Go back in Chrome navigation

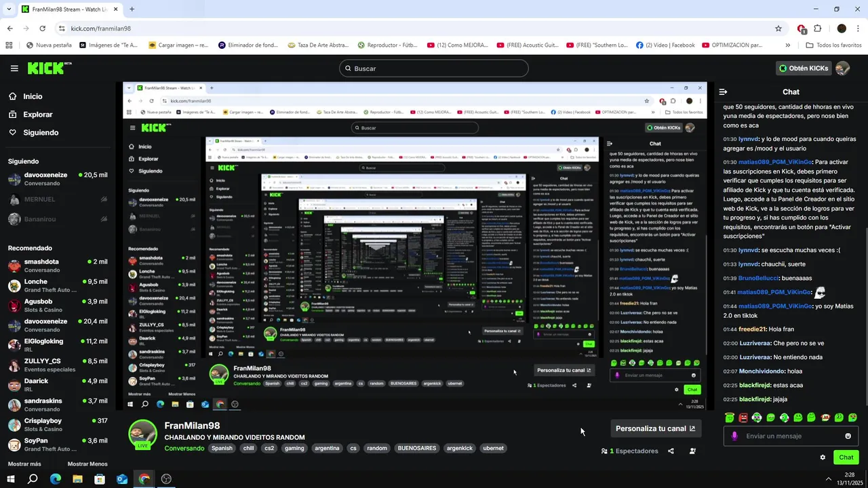[9, 28]
